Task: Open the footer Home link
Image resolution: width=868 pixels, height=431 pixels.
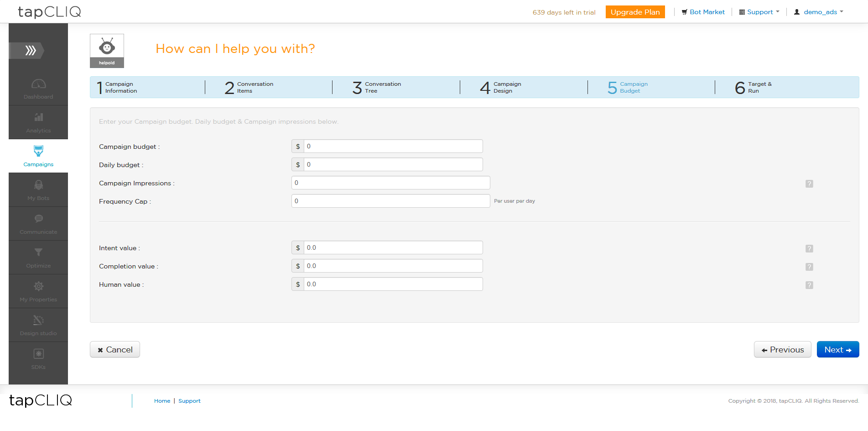Action: (x=162, y=401)
